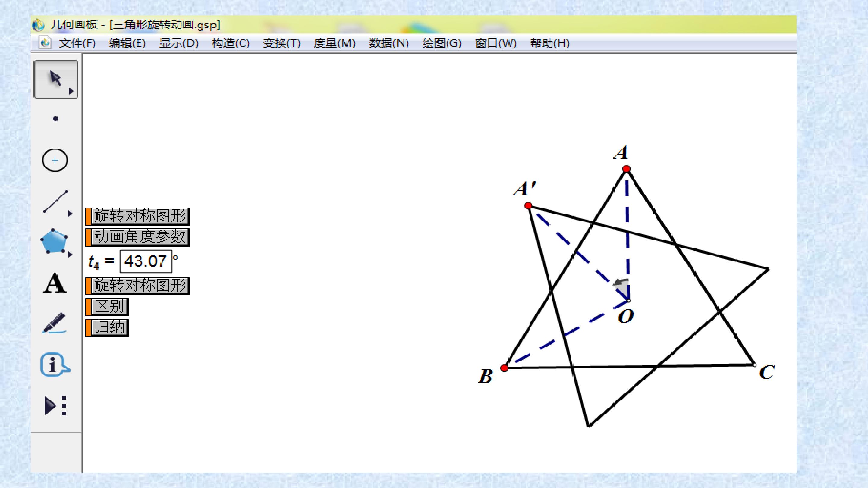Open the 度量(M) menu
The image size is (868, 488).
coord(334,43)
